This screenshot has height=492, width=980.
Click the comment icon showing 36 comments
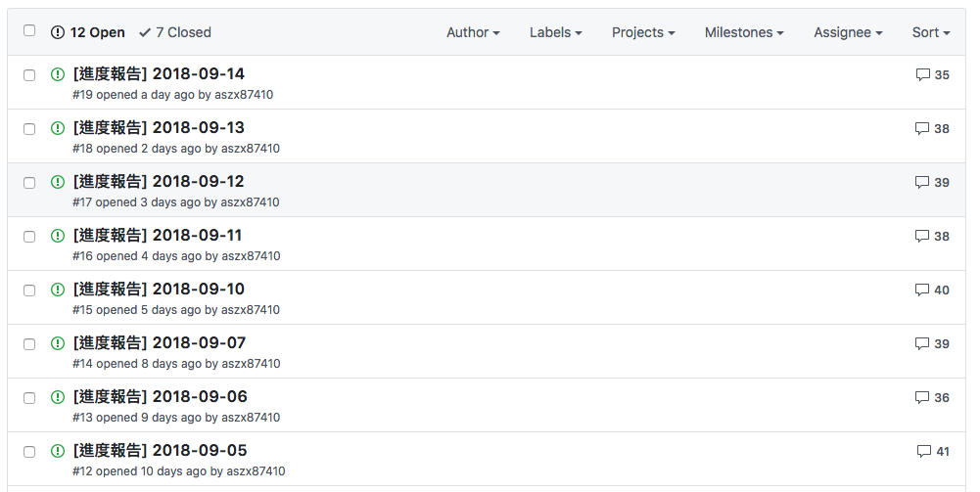[922, 398]
